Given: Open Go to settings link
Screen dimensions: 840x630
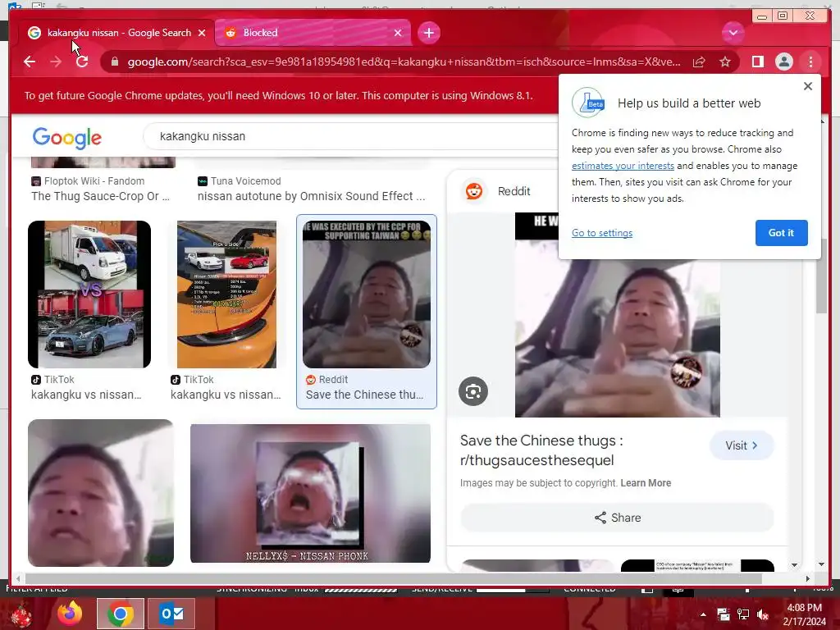Looking at the screenshot, I should [x=601, y=233].
